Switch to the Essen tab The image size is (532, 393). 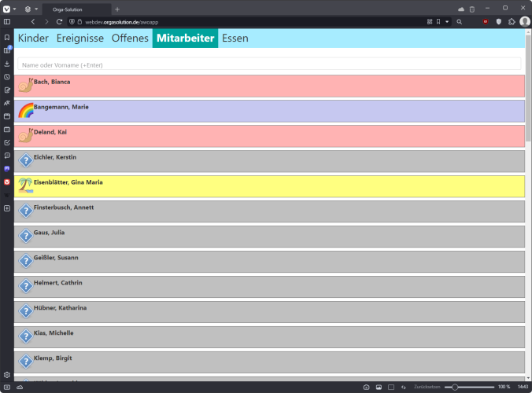point(235,38)
